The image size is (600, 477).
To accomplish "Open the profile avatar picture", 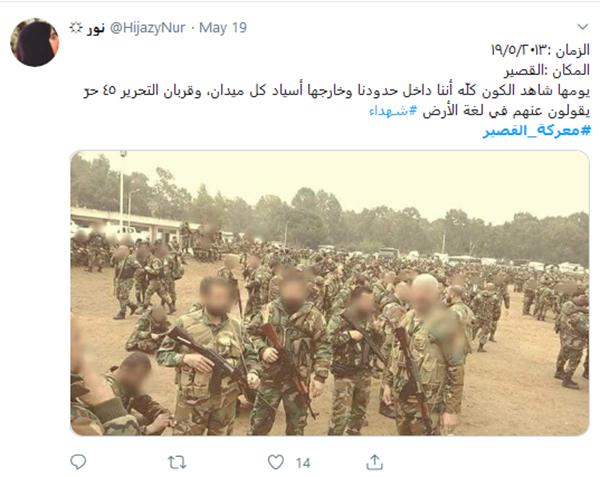I will 35,42.
